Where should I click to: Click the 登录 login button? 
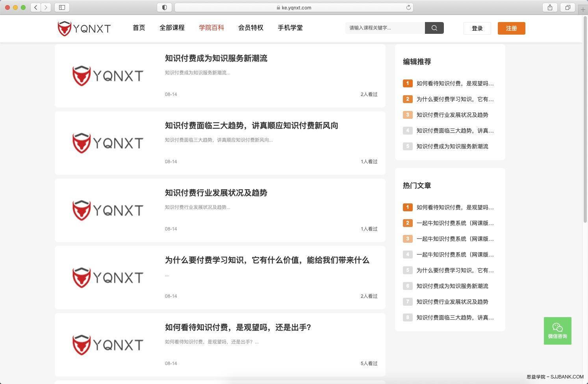477,28
